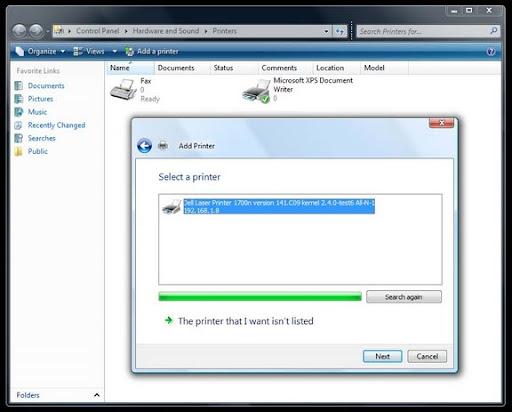This screenshot has width=512, height=412.
Task: Click the Public folder icon in sidebar
Action: [19, 151]
